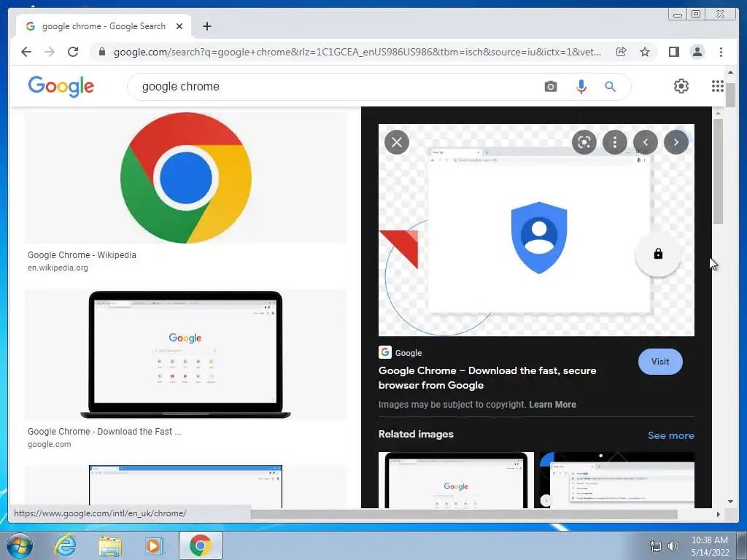Screen dimensions: 747x560
Task: Open Chrome's three-dot menu
Action: pos(721,52)
